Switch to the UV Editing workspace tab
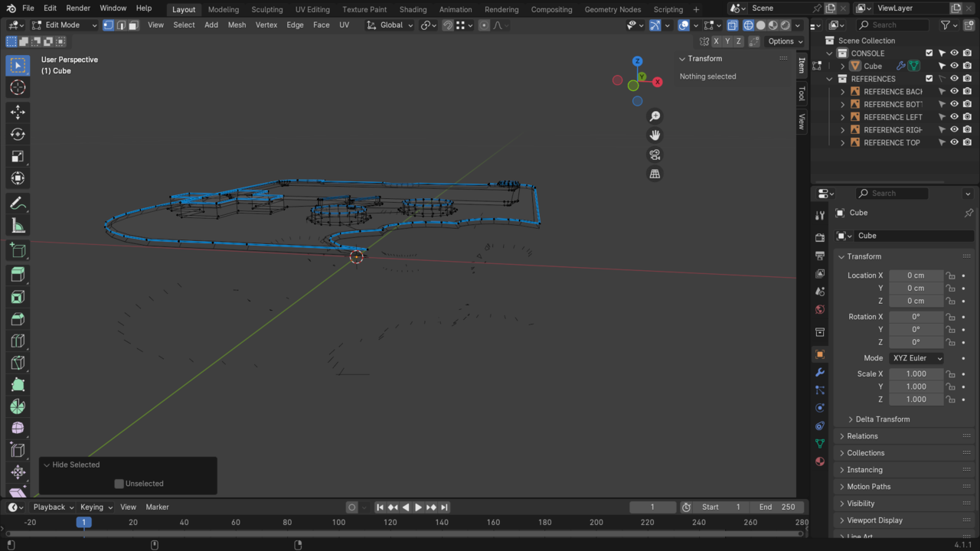This screenshot has width=980, height=551. [312, 9]
